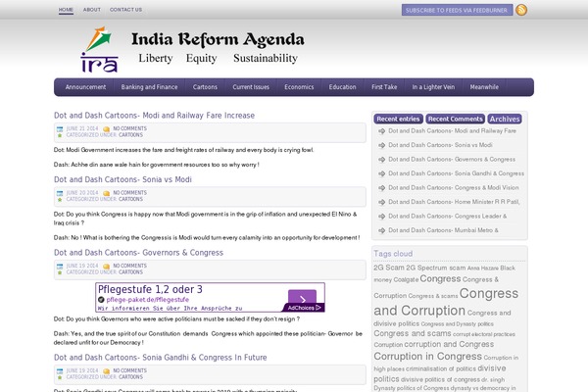This screenshot has width=588, height=392.
Task: Open the Education category
Action: [342, 87]
